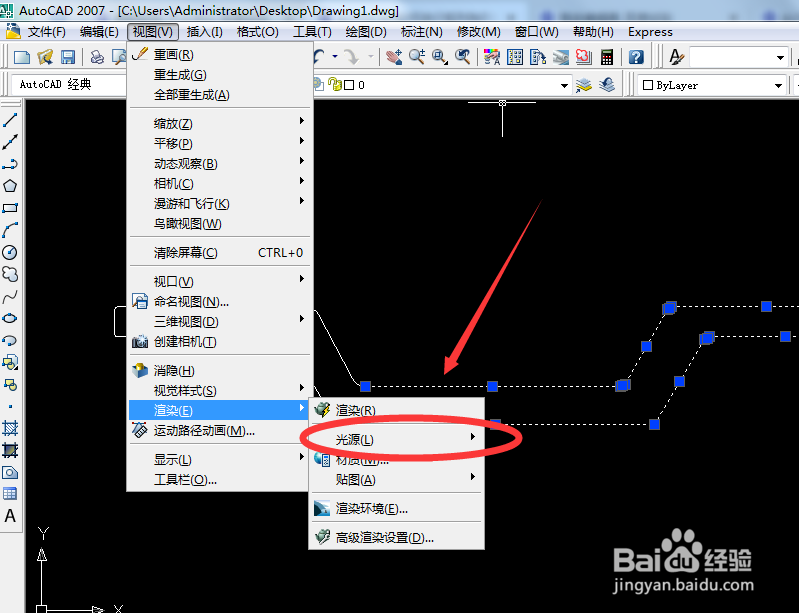Select the Spline tool

tap(10, 296)
